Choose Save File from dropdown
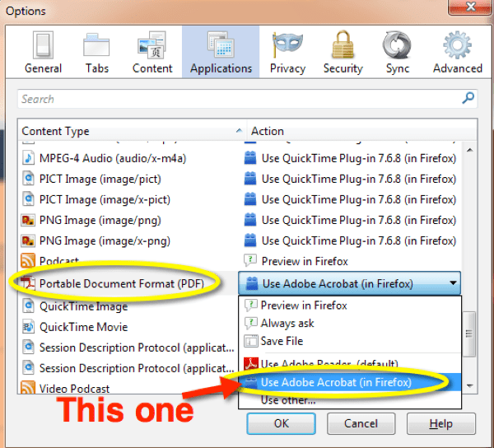494x448 pixels. [x=350, y=341]
